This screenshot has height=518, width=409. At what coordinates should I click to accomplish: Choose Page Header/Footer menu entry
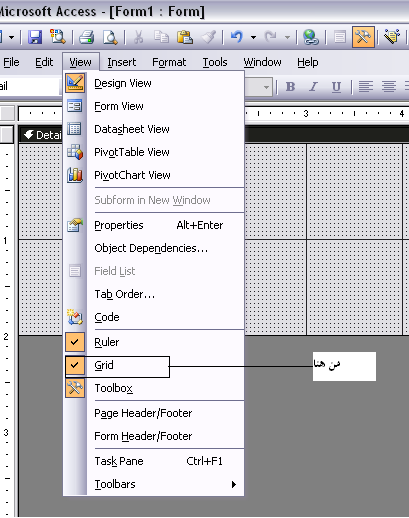[x=153, y=413]
